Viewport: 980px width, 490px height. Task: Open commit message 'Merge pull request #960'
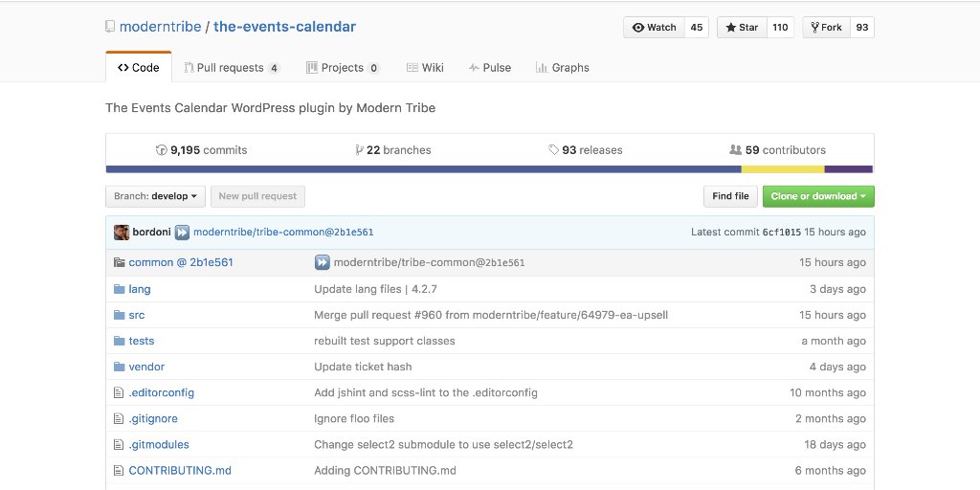pyautogui.click(x=491, y=315)
